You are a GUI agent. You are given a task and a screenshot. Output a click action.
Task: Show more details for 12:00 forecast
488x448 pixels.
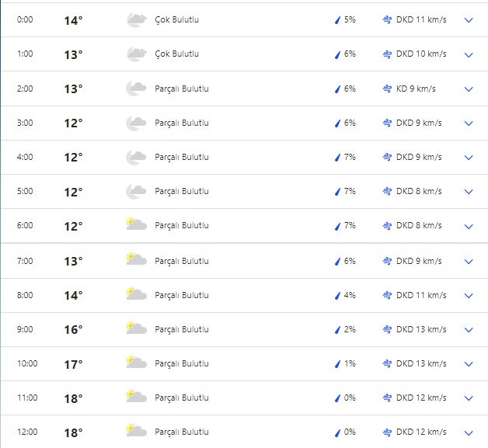coord(468,432)
